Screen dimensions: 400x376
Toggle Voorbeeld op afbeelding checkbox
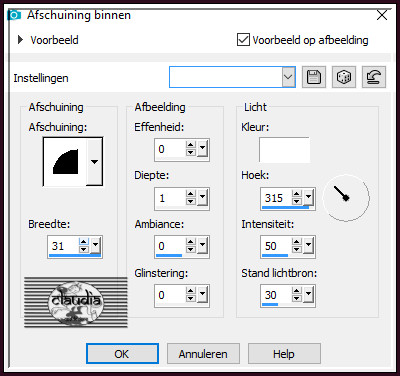[x=243, y=40]
